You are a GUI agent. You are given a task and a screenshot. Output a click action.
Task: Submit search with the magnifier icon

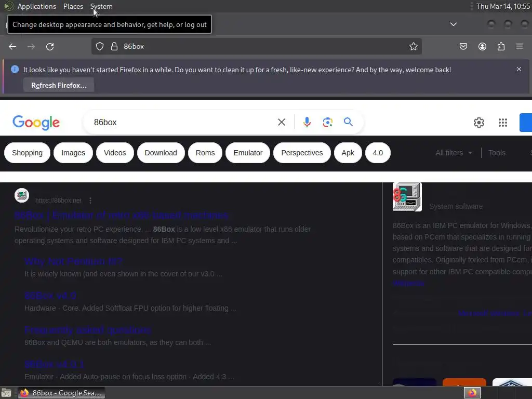[348, 122]
